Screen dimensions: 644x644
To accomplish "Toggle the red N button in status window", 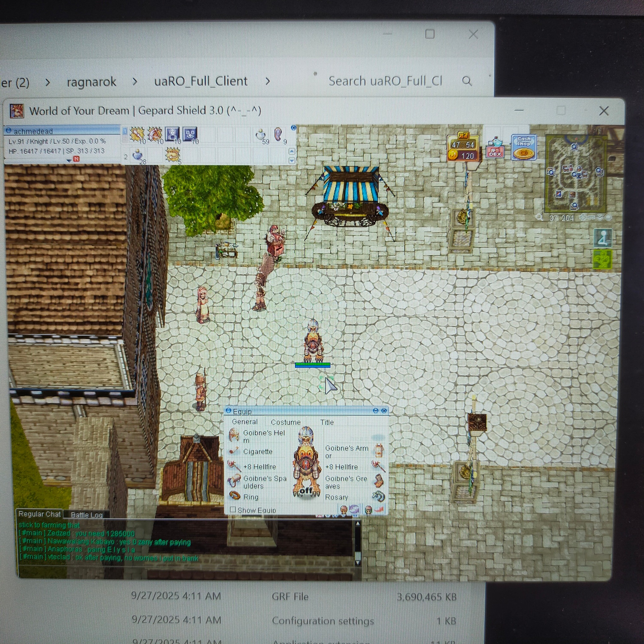I will [x=76, y=159].
